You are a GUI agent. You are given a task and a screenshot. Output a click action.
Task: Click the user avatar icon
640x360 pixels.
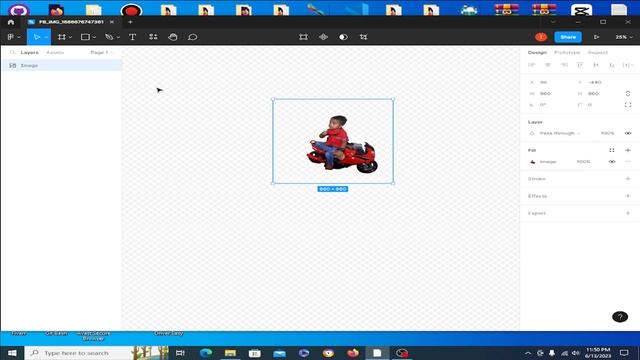click(541, 37)
